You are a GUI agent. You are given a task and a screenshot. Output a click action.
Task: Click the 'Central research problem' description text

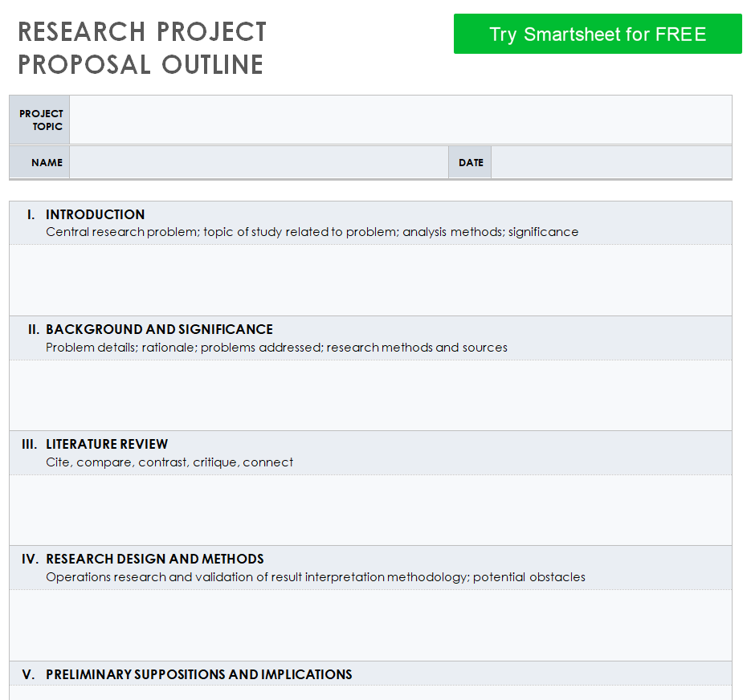pos(312,232)
